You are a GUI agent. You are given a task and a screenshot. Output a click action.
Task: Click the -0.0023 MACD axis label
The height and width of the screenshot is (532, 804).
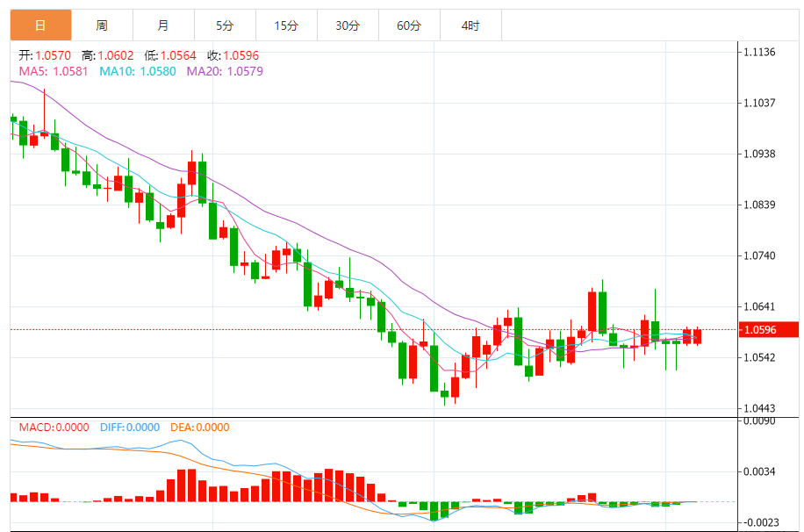click(761, 522)
